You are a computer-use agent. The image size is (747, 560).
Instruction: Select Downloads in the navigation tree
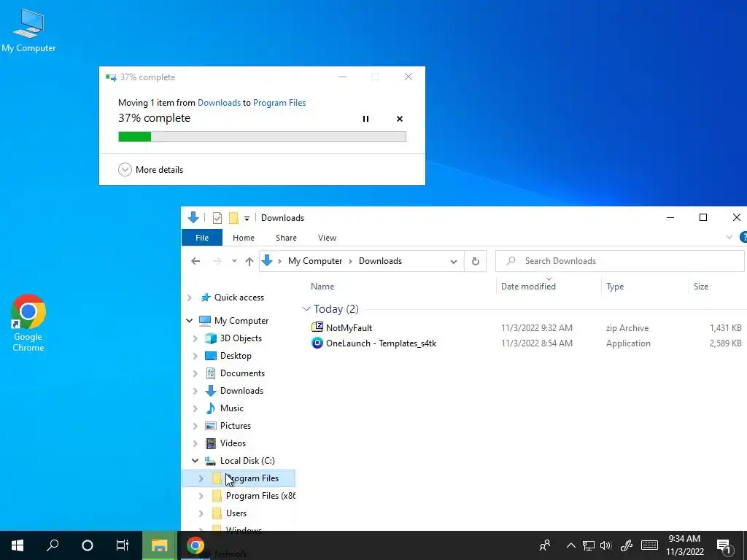[241, 391]
